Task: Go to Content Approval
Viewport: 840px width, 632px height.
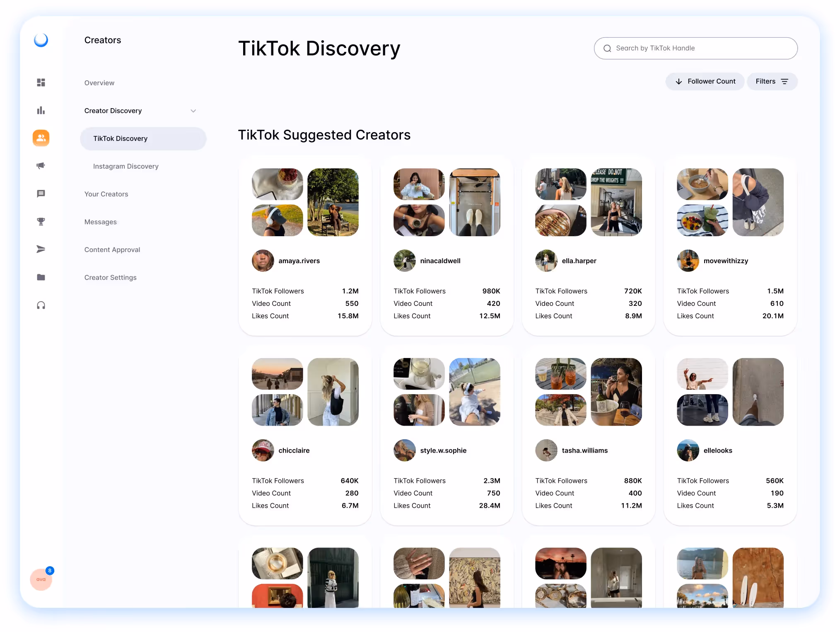Action: tap(112, 249)
